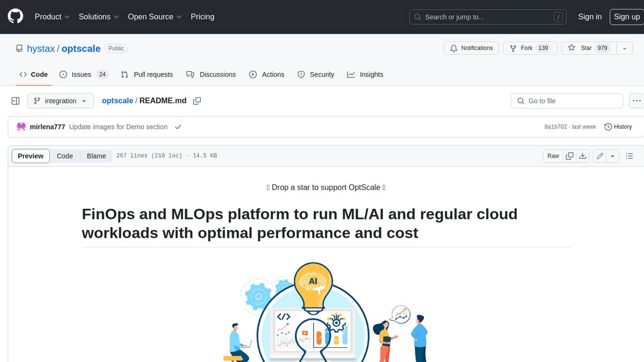Open file History
The image size is (644, 362).
tap(618, 127)
